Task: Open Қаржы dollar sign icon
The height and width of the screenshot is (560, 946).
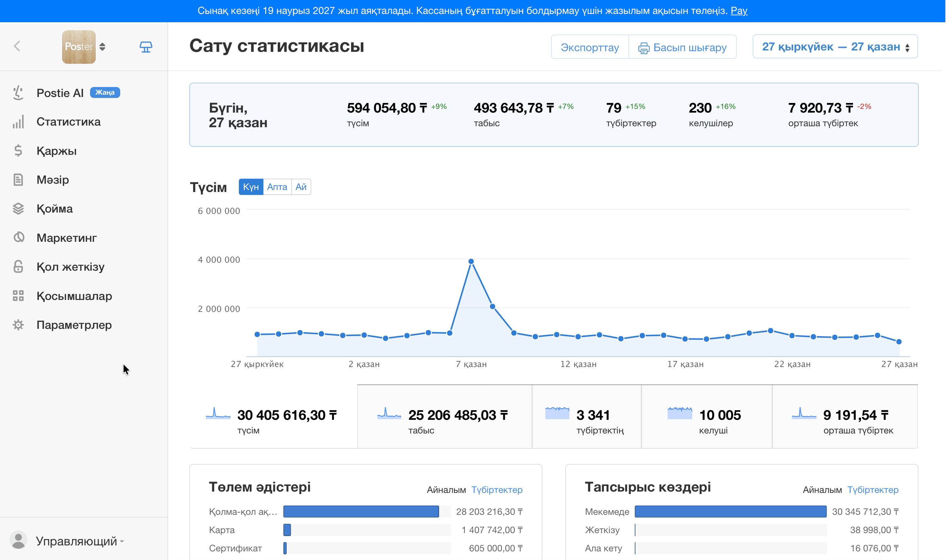Action: pyautogui.click(x=18, y=151)
